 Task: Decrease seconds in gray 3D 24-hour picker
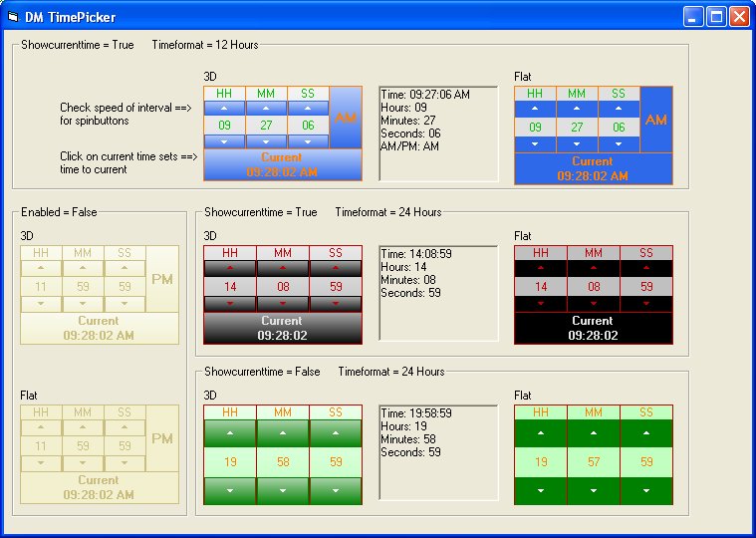tap(336, 303)
